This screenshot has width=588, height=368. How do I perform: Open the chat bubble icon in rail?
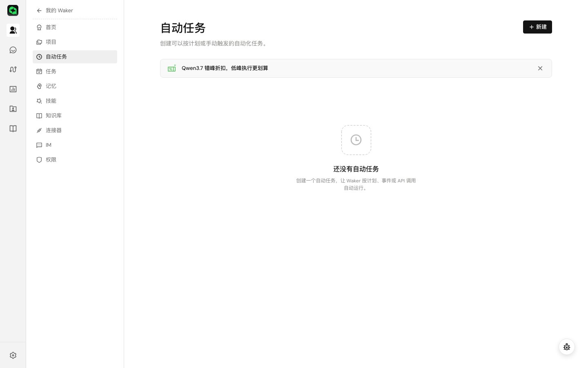click(13, 50)
